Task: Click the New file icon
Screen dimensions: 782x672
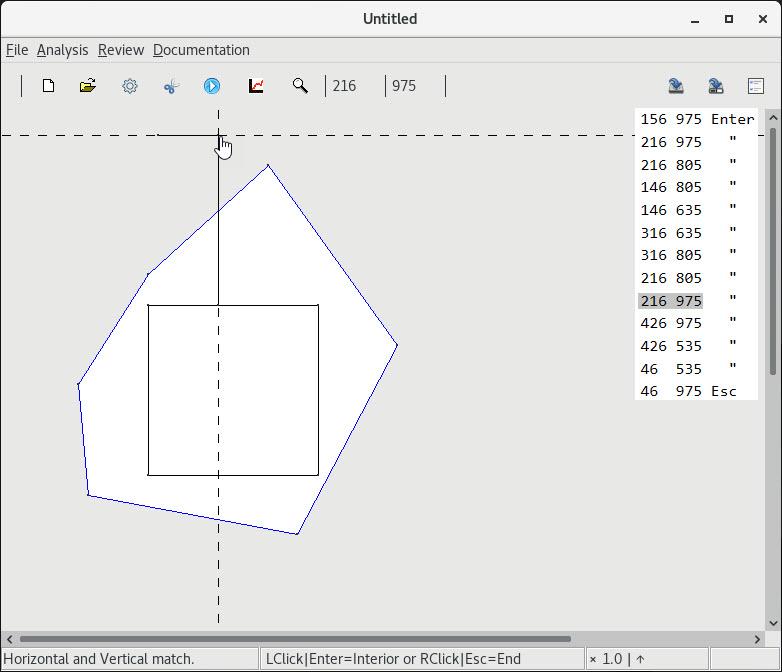Action: tap(48, 86)
